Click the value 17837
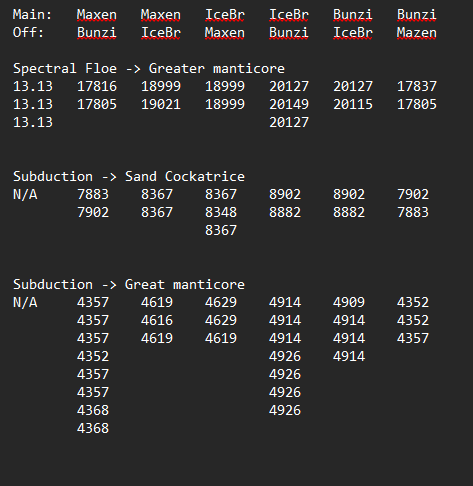Viewport: 473px width, 486px height. coord(417,87)
